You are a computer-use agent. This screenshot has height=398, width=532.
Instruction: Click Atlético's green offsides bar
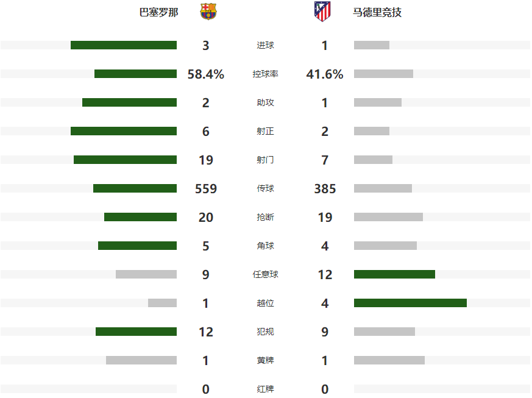(x=410, y=303)
